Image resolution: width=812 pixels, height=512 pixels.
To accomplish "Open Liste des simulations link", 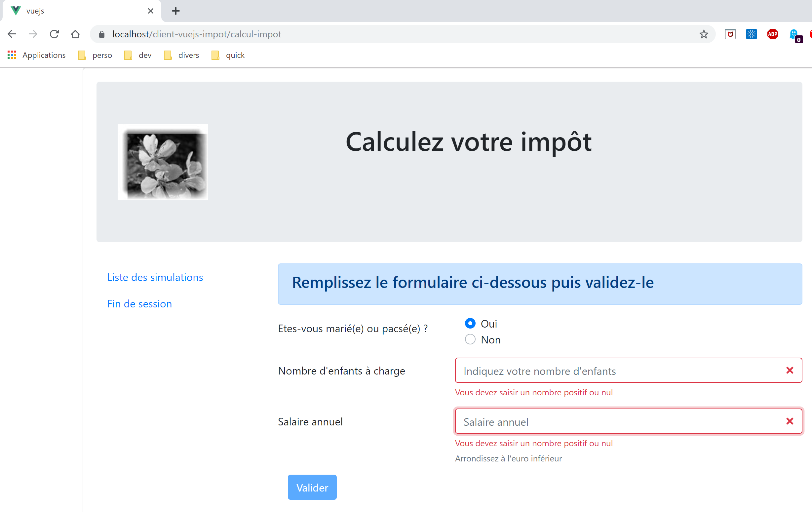I will 155,277.
